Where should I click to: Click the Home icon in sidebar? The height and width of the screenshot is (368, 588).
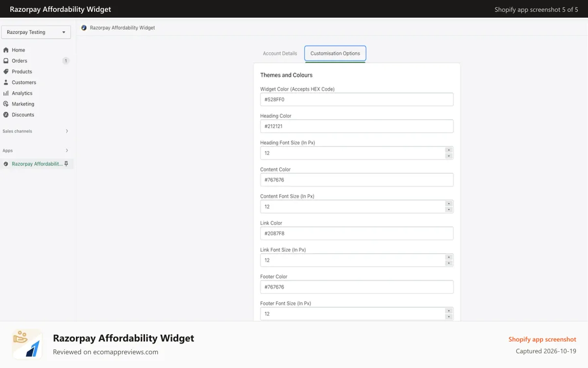click(x=6, y=50)
